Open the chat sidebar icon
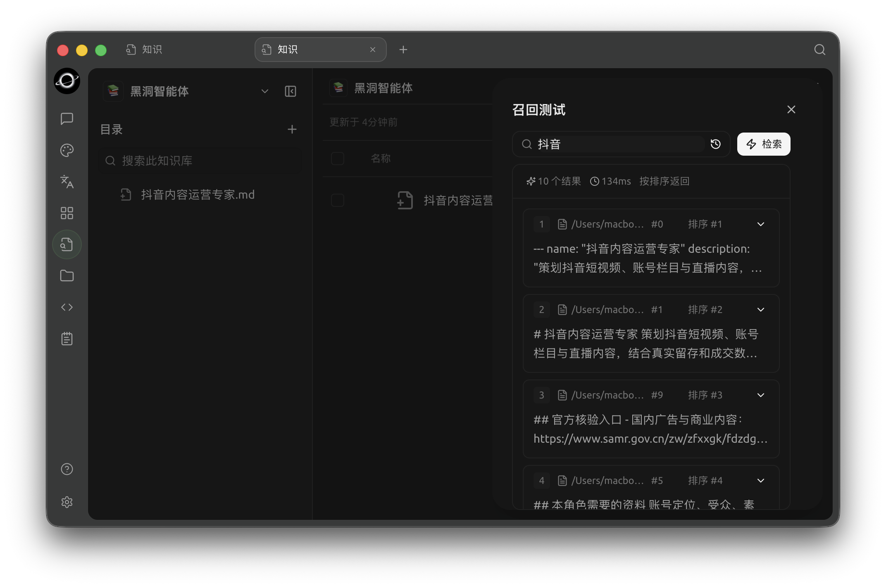 click(x=67, y=119)
